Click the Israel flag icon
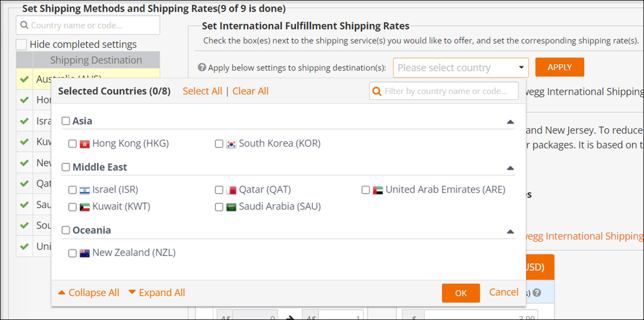This screenshot has width=644, height=320. pyautogui.click(x=84, y=190)
